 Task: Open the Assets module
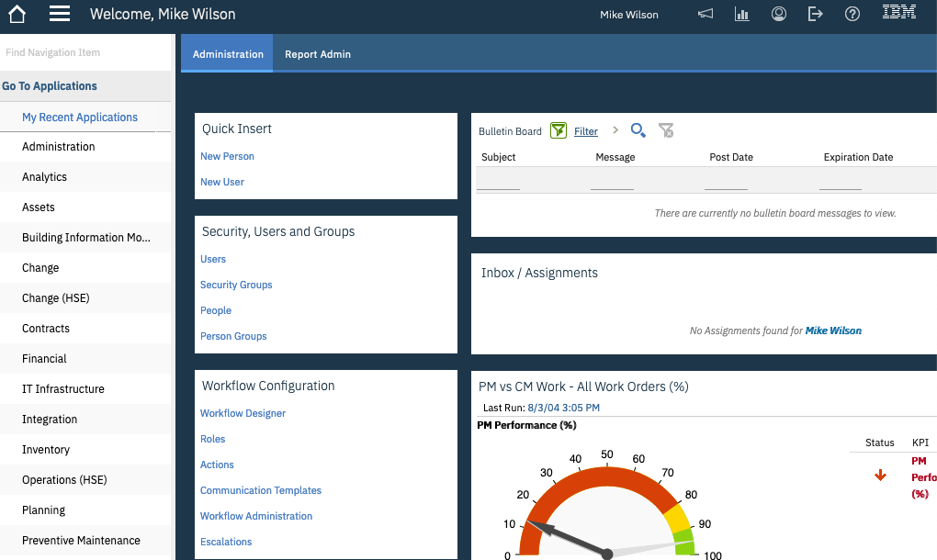click(x=85, y=207)
